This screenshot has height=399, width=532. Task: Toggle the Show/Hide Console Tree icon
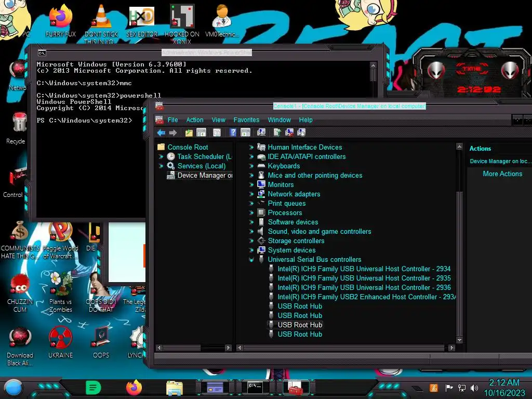tap(201, 132)
